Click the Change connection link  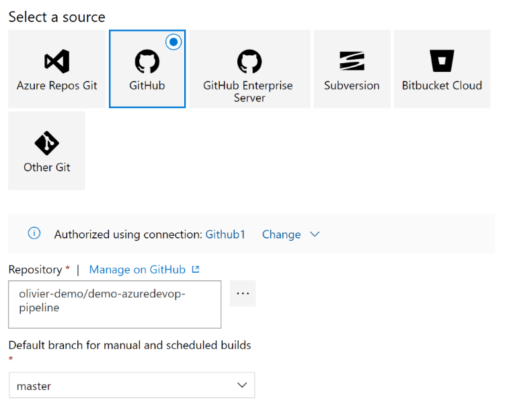click(281, 235)
